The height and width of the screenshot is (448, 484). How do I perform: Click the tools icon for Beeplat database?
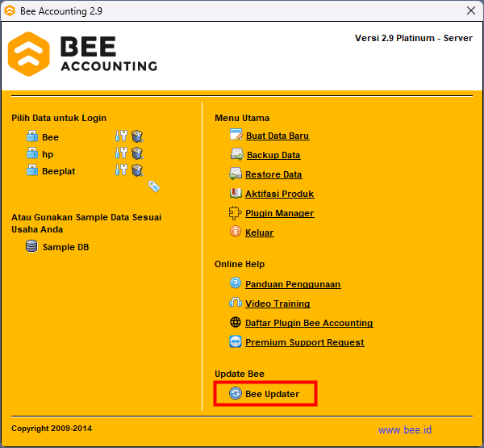tap(121, 170)
